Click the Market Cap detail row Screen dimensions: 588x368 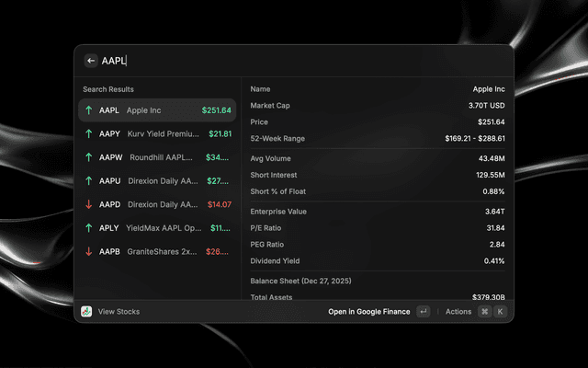(377, 106)
